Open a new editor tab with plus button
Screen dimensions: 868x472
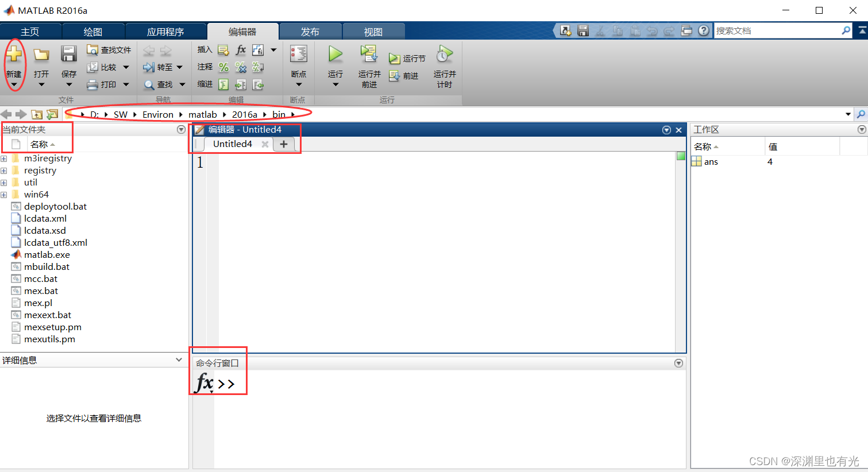point(283,144)
